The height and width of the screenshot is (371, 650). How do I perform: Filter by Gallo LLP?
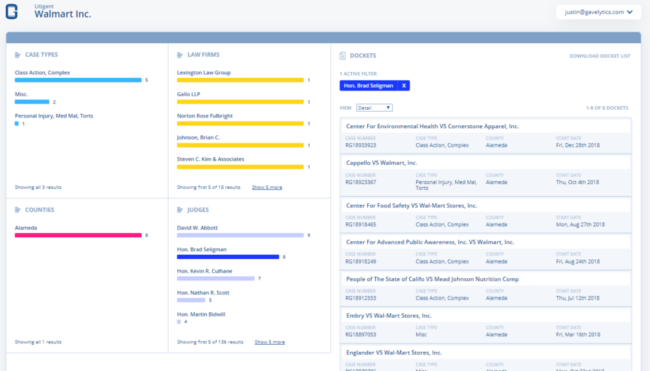188,94
